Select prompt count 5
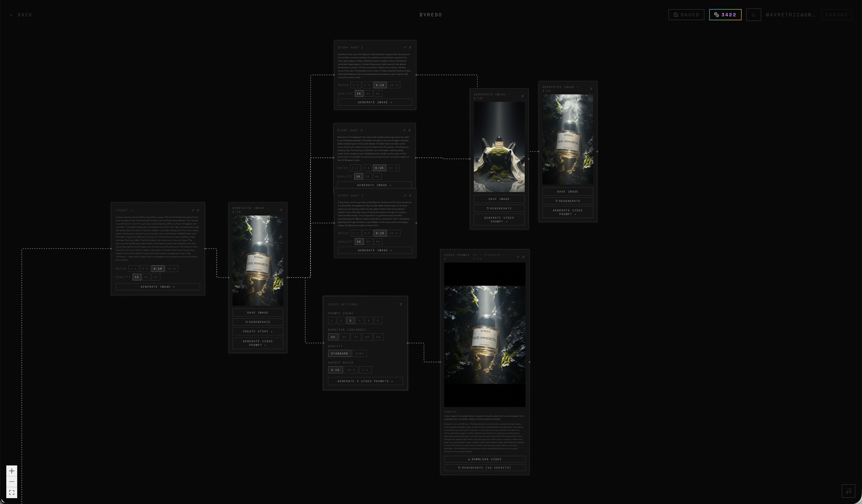 coord(368,320)
